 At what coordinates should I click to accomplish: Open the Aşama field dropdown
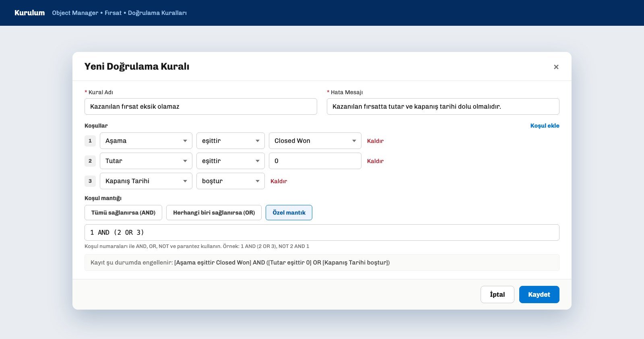click(x=146, y=141)
